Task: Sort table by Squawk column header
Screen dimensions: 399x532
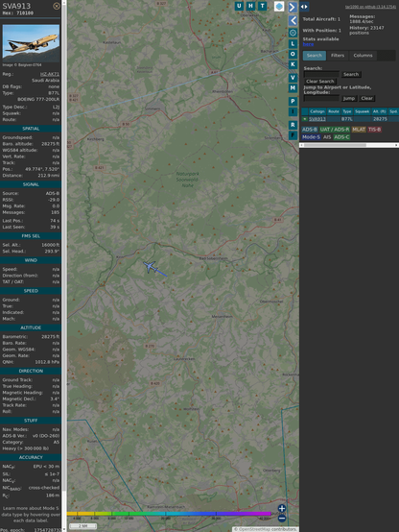Action: point(362,111)
